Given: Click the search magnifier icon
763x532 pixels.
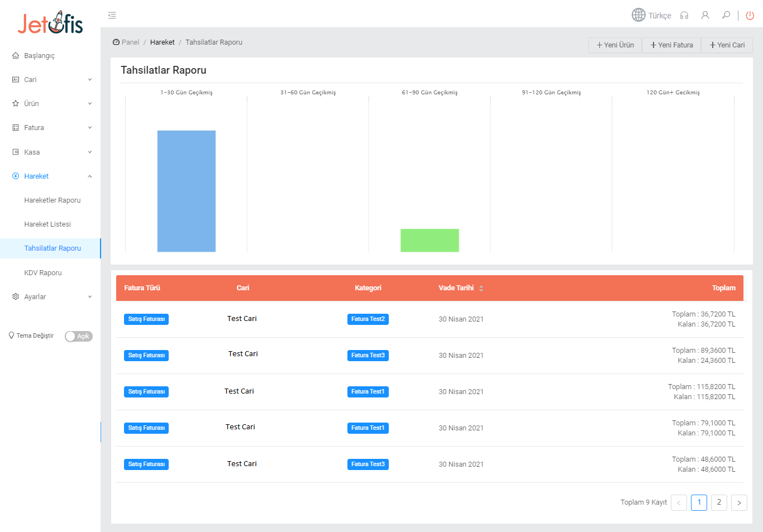Looking at the screenshot, I should pyautogui.click(x=726, y=15).
